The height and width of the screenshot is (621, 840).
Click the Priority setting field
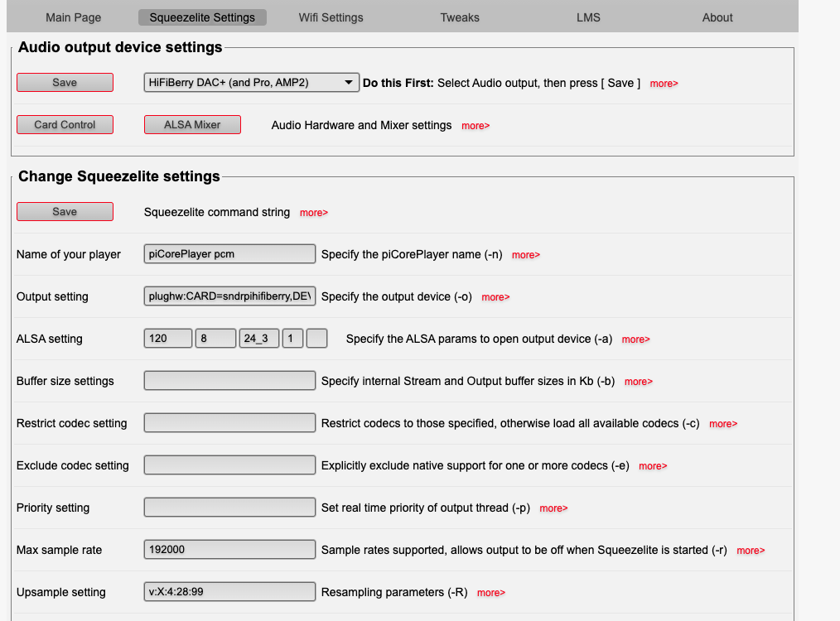(x=229, y=508)
